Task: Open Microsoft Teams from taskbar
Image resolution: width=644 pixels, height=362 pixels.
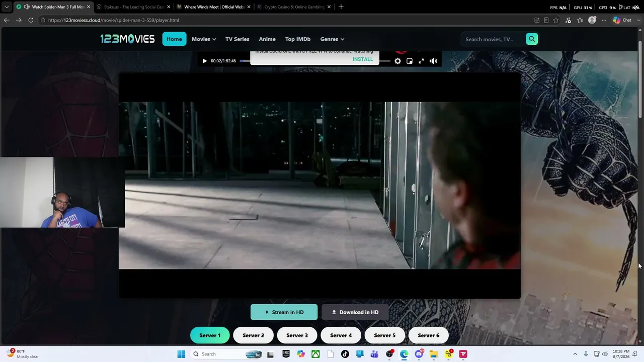Action: pos(374,354)
